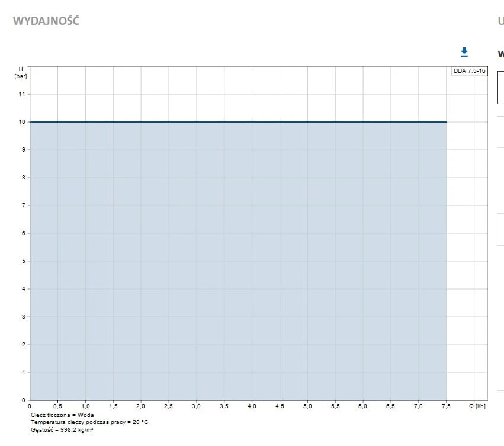Click the 11 value on the vertical axis
The height and width of the screenshot is (446, 504).
(x=22, y=94)
